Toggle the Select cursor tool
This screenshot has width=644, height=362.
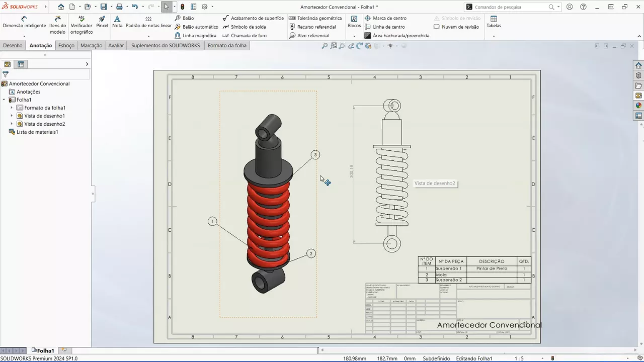(167, 7)
